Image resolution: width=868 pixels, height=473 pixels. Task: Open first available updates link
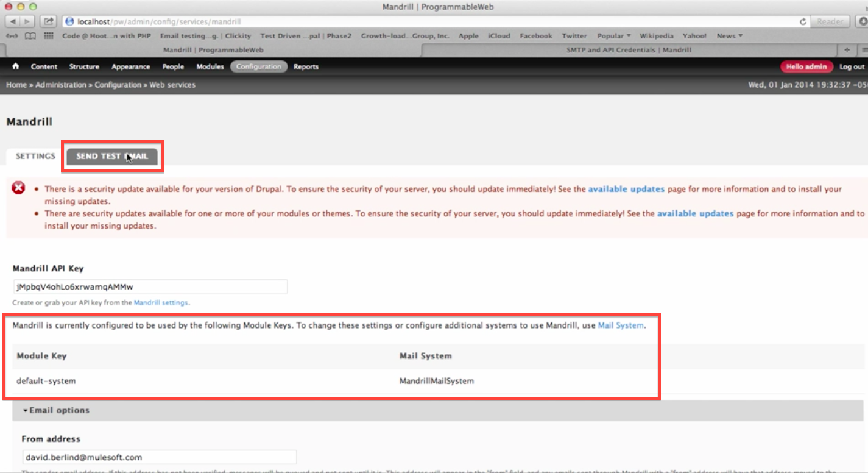626,189
